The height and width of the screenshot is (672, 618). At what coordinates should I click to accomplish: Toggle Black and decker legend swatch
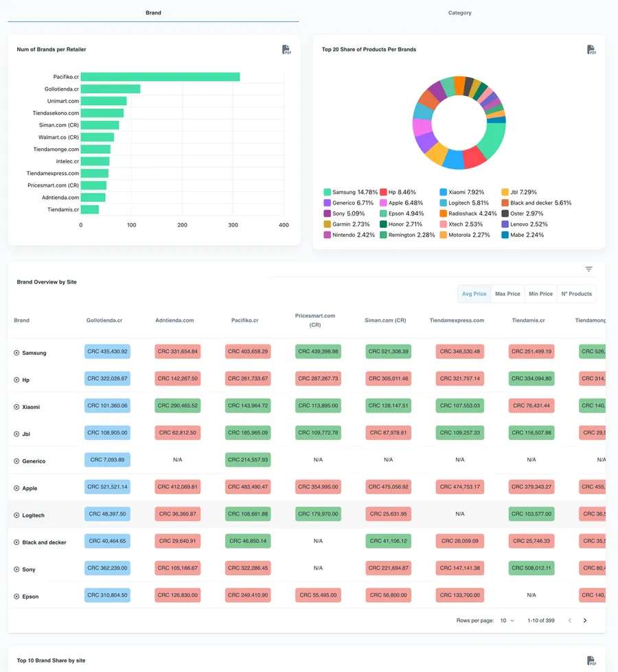(505, 202)
